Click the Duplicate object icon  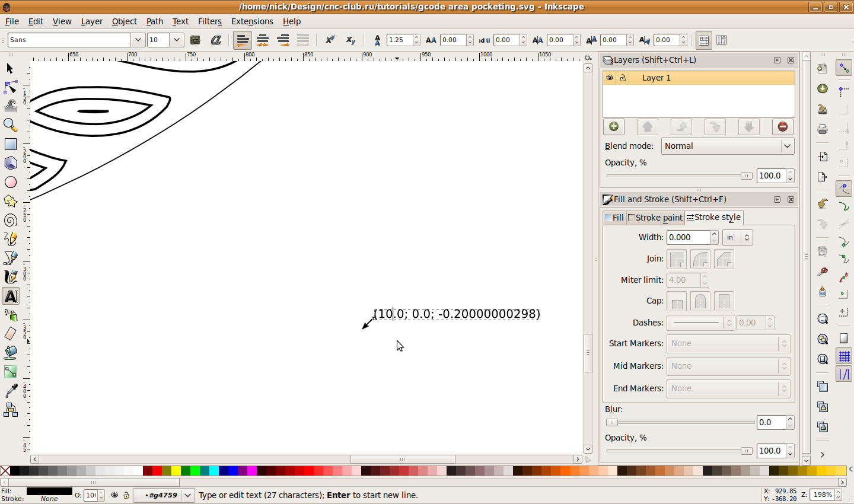(x=823, y=387)
